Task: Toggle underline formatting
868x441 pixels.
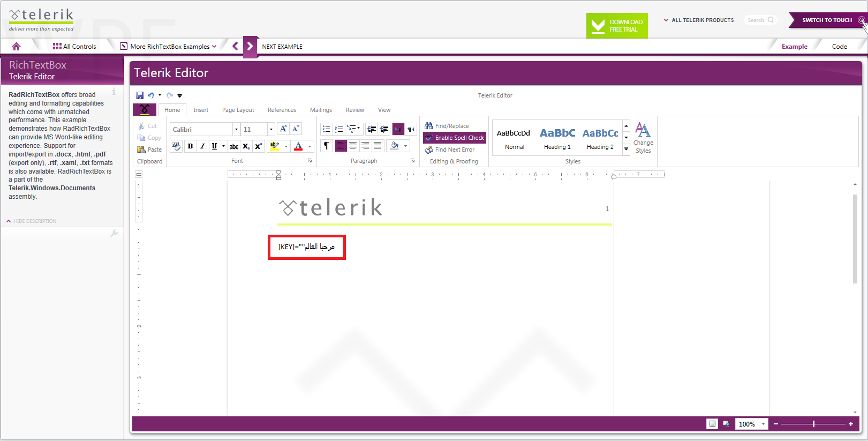Action: [214, 146]
